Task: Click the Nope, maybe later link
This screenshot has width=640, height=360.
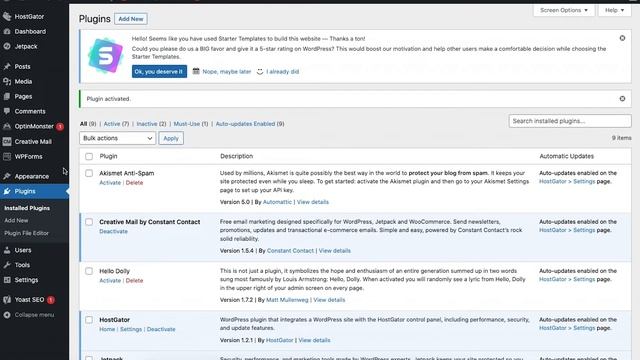Action: click(227, 71)
